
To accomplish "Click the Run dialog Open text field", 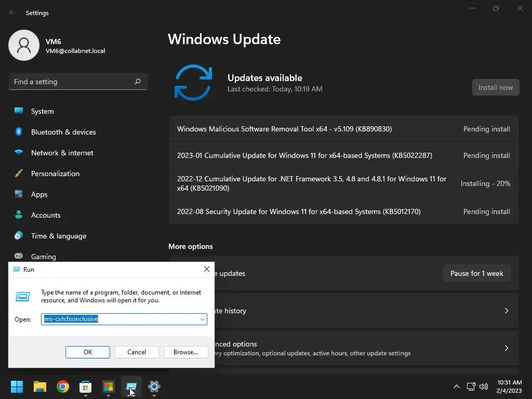I will [x=124, y=320].
